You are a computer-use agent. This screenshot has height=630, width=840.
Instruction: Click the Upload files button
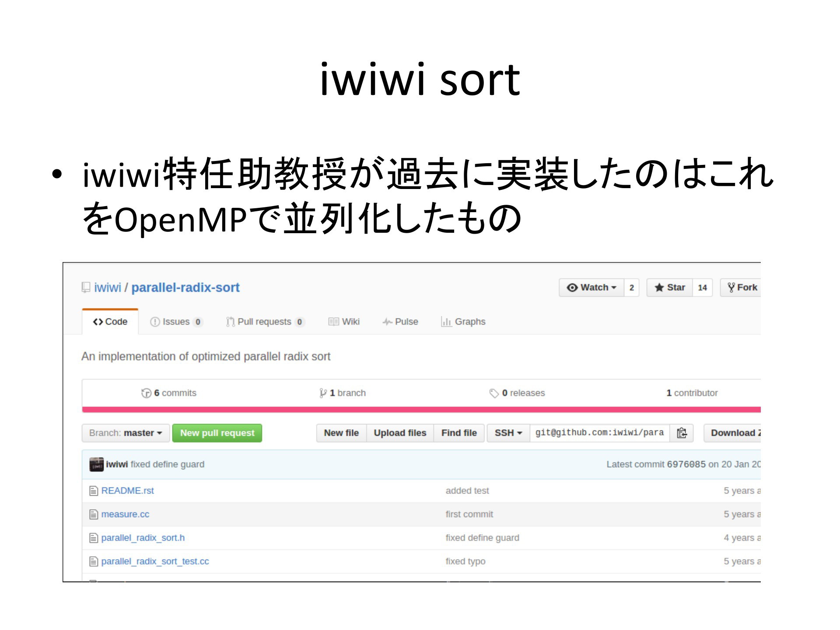(400, 433)
